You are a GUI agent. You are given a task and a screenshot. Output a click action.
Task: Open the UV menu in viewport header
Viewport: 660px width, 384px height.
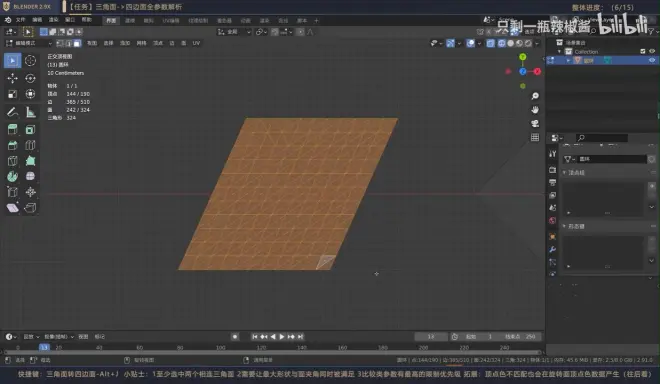[x=196, y=43]
